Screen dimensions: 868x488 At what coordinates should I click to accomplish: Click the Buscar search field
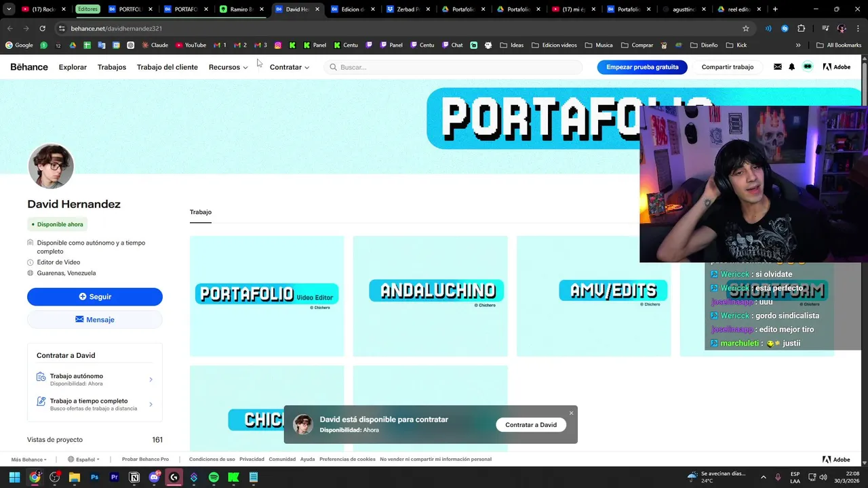[x=453, y=67]
